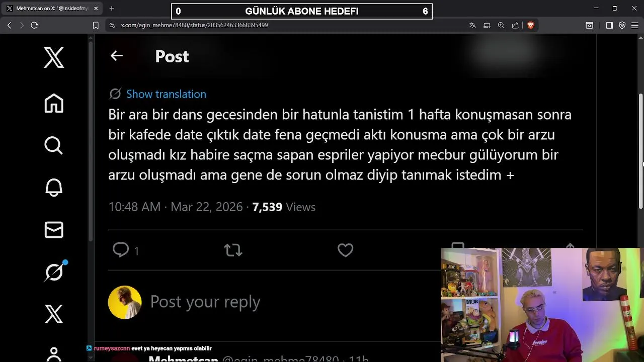Open the Notifications bell icon
This screenshot has height=362, width=644.
point(54,188)
